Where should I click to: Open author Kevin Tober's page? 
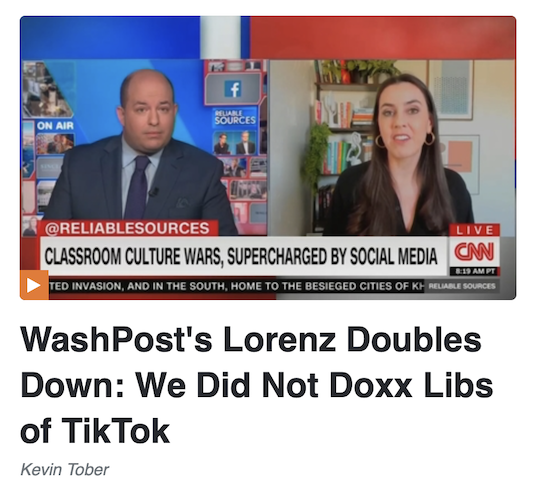pyautogui.click(x=64, y=470)
